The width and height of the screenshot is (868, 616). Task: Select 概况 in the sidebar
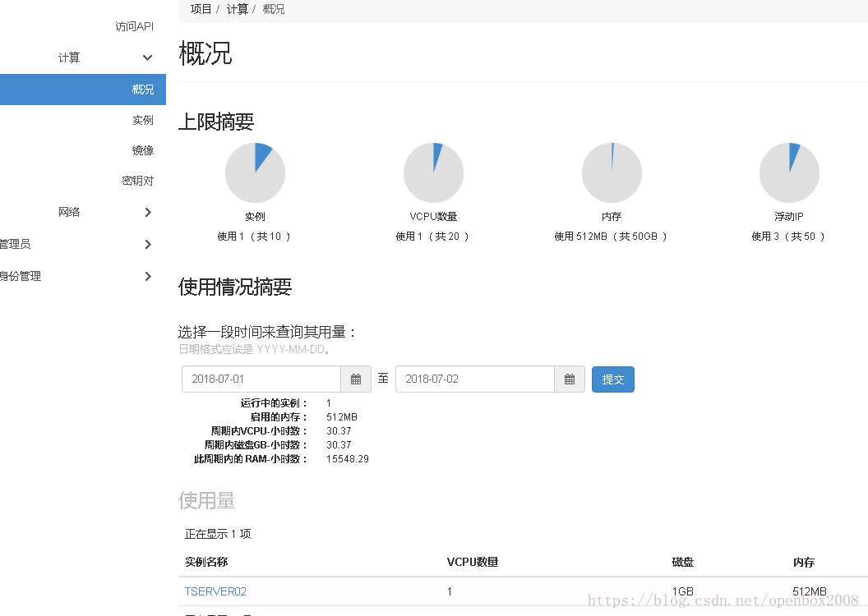pyautogui.click(x=142, y=90)
